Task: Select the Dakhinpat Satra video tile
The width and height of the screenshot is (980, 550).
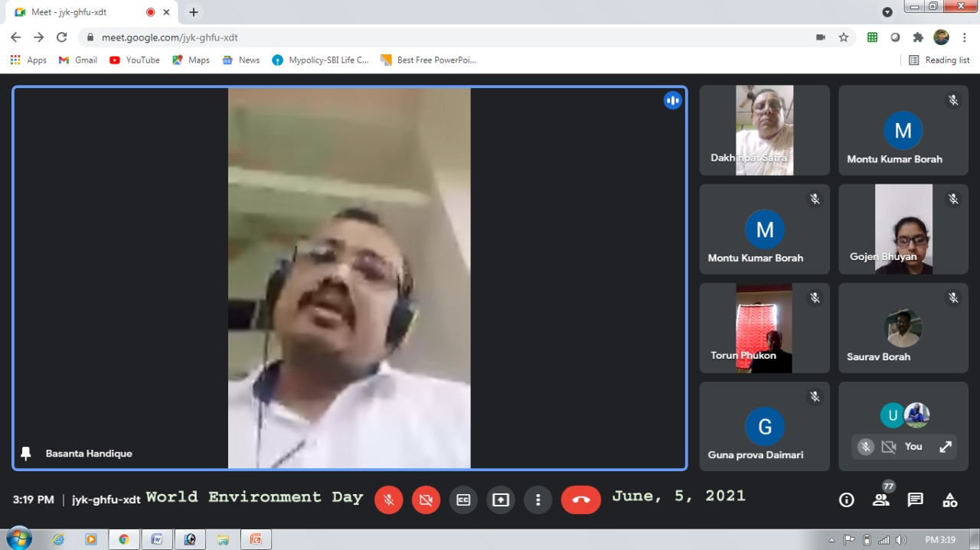Action: click(x=764, y=130)
